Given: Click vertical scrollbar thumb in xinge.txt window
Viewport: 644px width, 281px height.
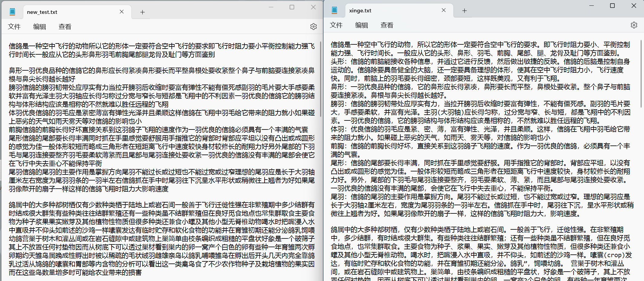Looking at the screenshot, I should 641,73.
